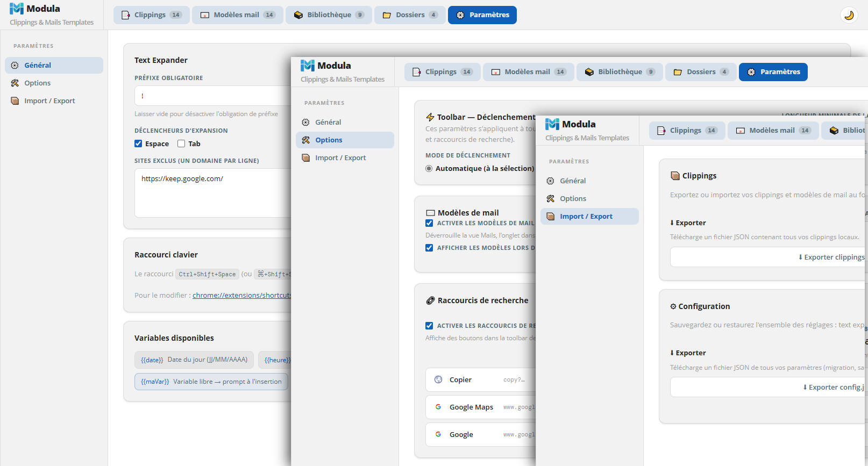Screen dimensions: 868x466
Task: Click {{maVar}} variable libre chip
Action: 211,382
